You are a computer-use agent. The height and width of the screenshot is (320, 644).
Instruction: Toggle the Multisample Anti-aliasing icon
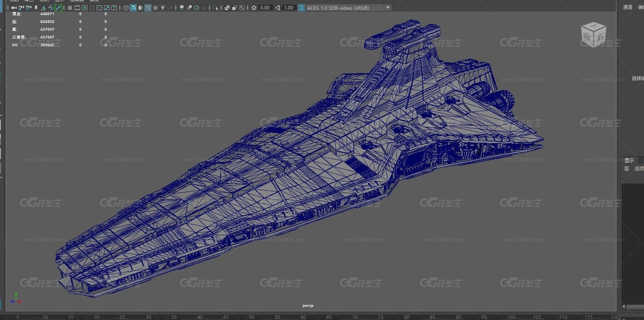197,8
